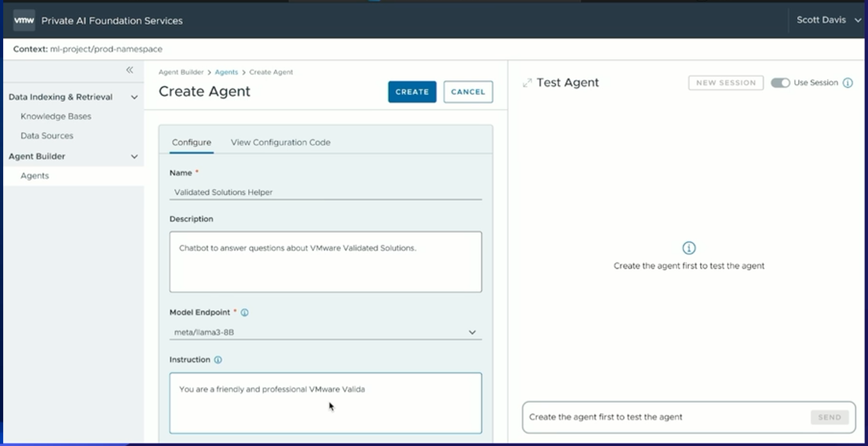Click the agent Name input field
This screenshot has height=446, width=868.
click(x=325, y=192)
